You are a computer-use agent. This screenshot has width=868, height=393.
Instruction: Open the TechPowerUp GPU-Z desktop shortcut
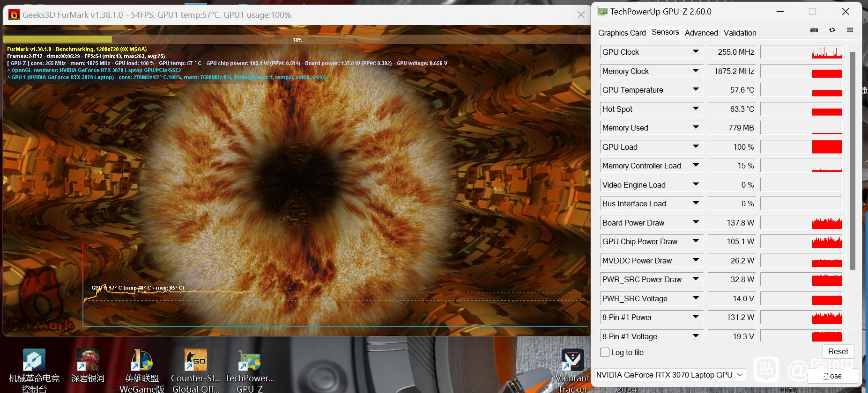249,370
